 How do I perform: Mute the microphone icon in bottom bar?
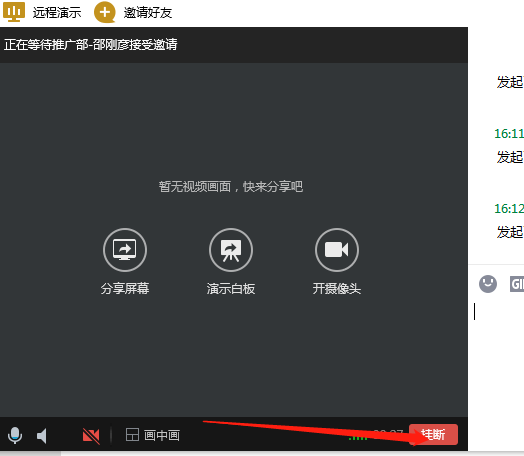(15, 435)
